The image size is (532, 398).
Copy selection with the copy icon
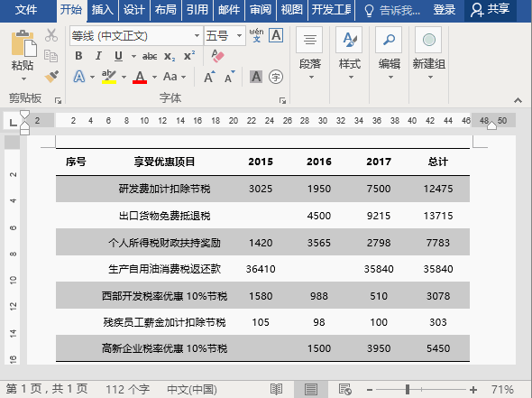51,56
